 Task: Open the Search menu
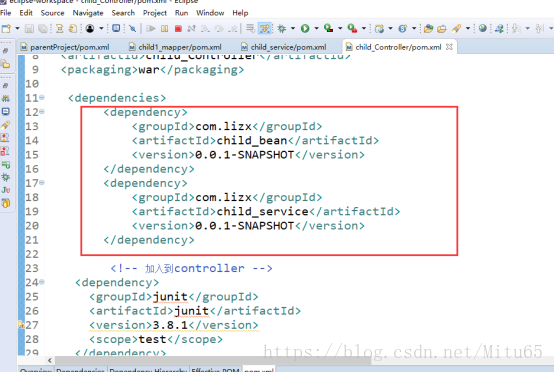[123, 13]
